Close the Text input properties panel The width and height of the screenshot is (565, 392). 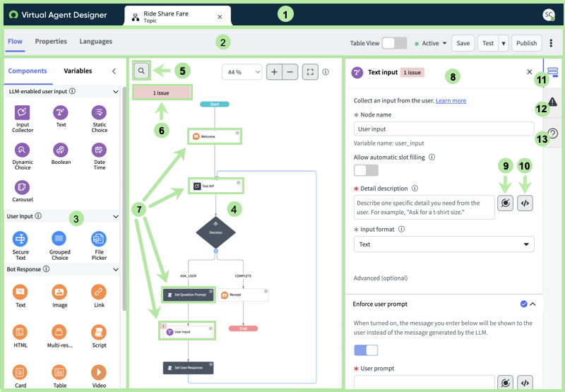(x=529, y=72)
